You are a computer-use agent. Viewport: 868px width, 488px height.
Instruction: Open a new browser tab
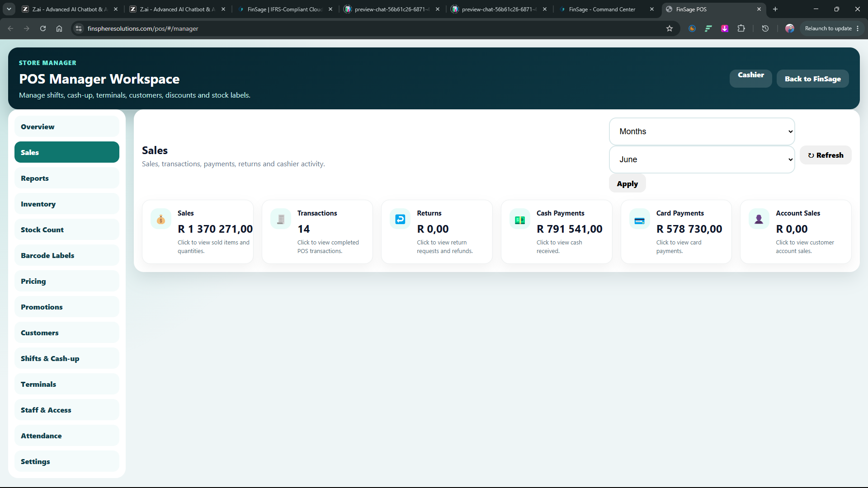(775, 9)
